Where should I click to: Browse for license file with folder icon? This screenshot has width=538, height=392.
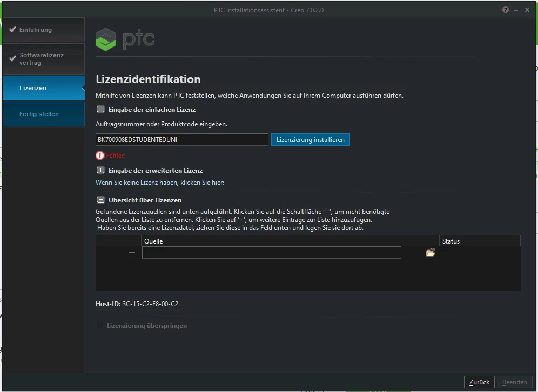click(431, 253)
